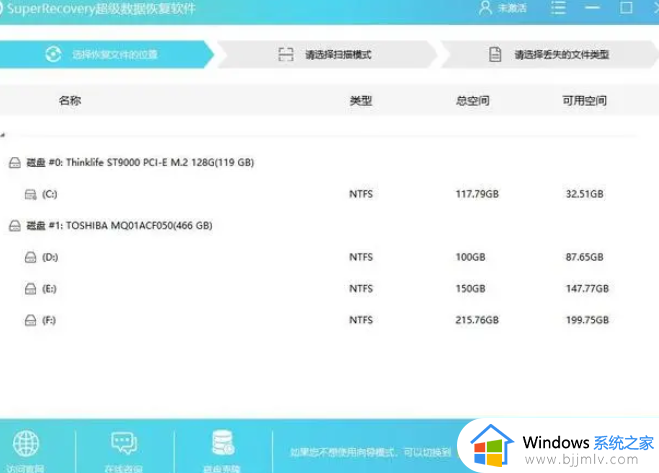659x473 pixels.
Task: Open the hamburger menu icon in title bar
Action: [x=558, y=8]
